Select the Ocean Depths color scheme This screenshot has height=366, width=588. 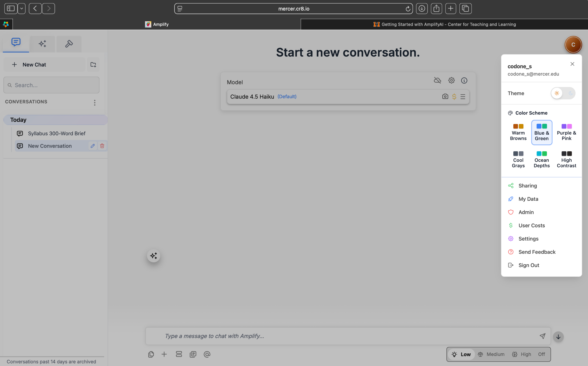[x=542, y=160]
